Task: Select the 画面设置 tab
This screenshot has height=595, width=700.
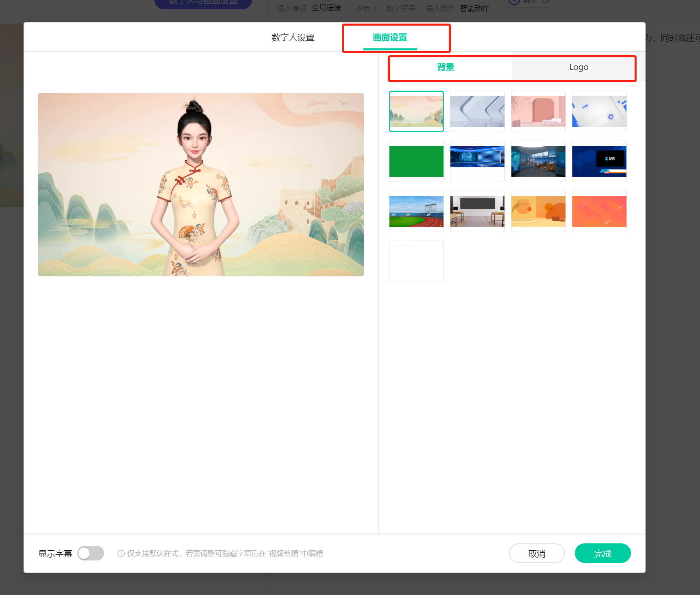Action: tap(390, 37)
